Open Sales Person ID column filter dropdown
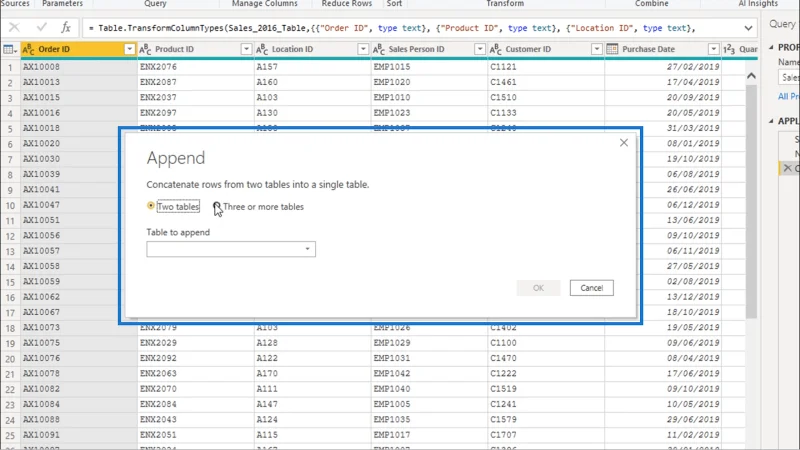 coord(480,49)
